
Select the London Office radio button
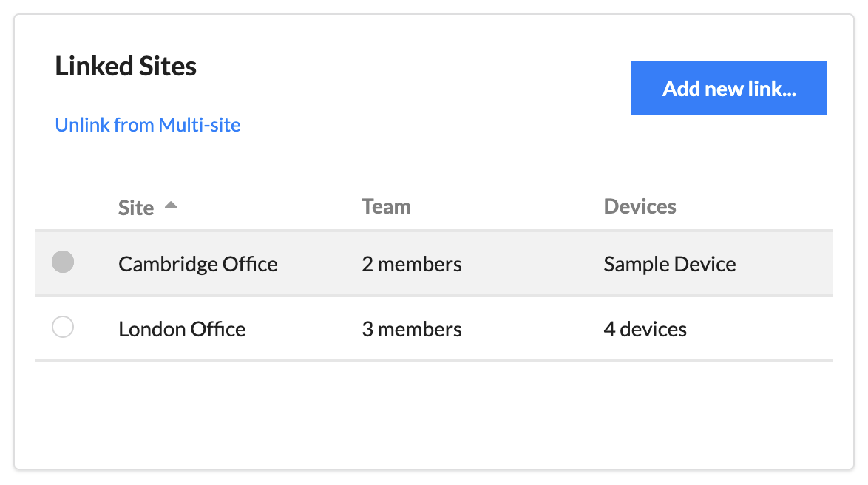(63, 327)
